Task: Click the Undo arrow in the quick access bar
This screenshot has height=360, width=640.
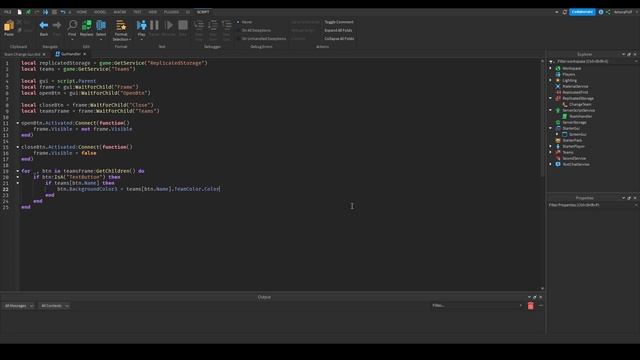Action: click(x=62, y=12)
